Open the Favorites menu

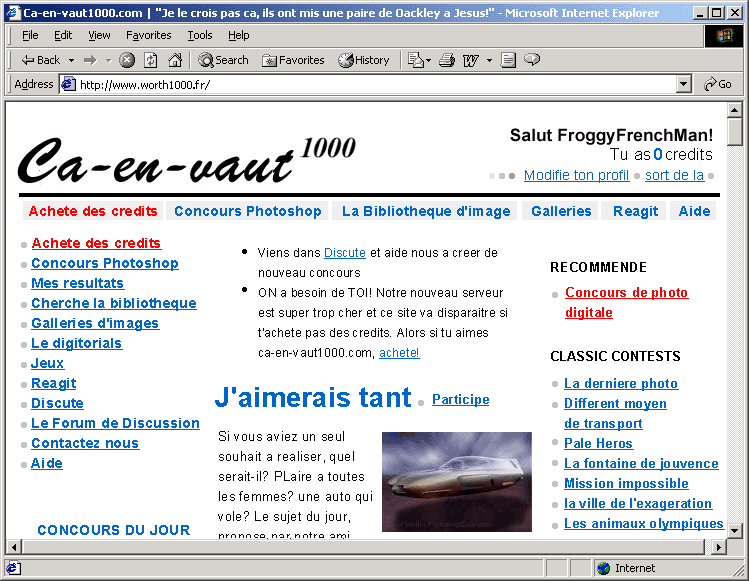pyautogui.click(x=149, y=35)
